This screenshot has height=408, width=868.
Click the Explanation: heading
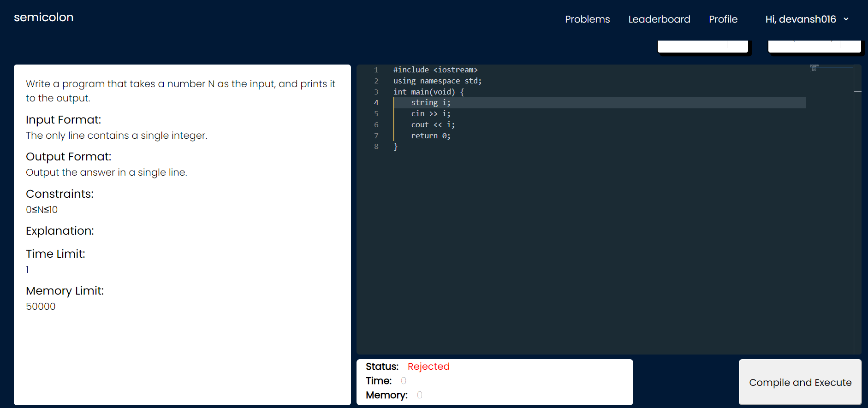[x=60, y=231]
